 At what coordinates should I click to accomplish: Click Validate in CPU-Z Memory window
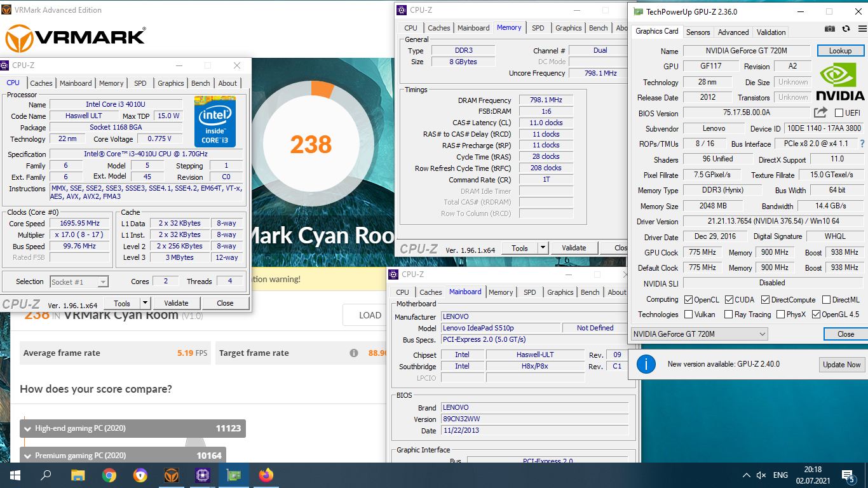[574, 248]
